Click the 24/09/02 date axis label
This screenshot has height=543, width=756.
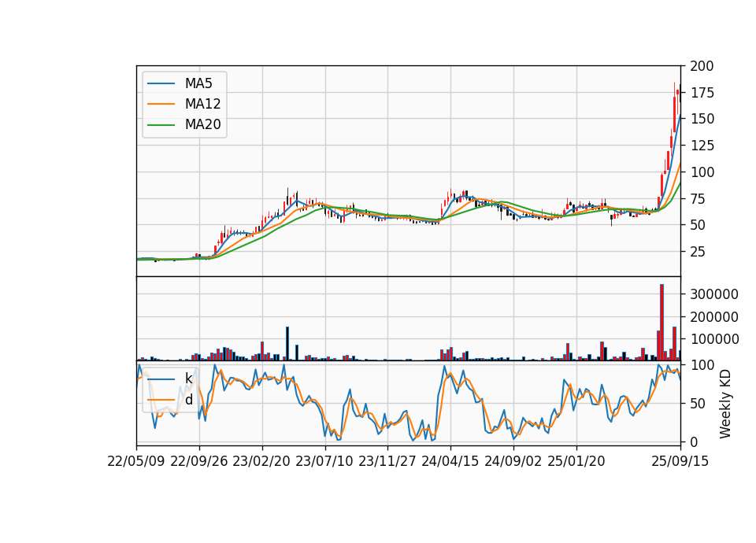click(x=513, y=461)
